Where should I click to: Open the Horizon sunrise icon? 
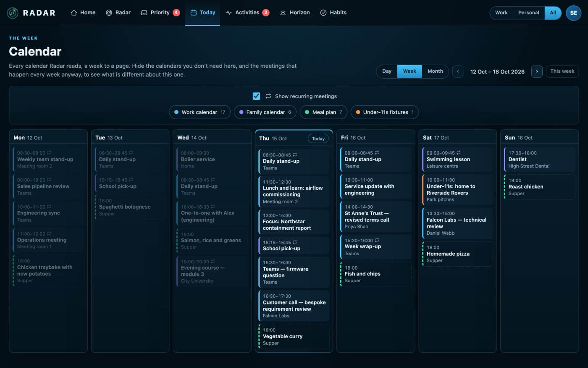pyautogui.click(x=283, y=13)
